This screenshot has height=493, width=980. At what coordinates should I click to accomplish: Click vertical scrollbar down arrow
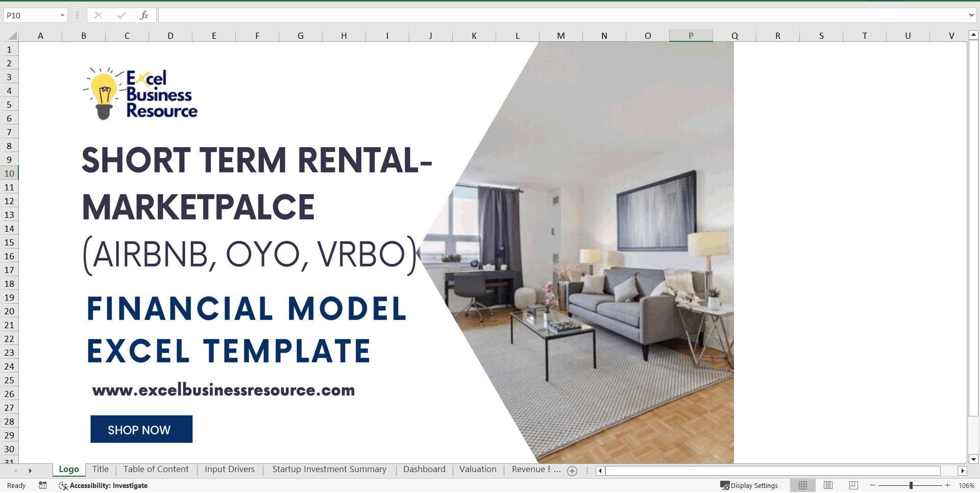pos(973,459)
